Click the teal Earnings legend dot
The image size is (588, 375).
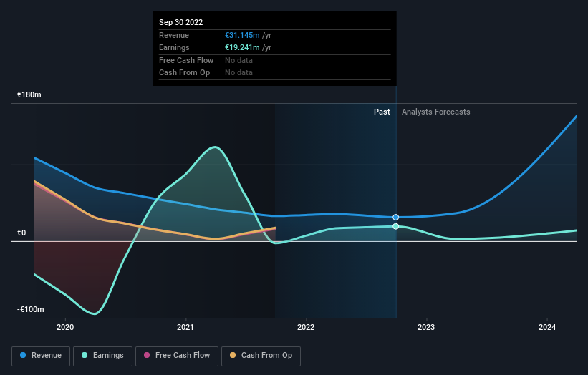tap(85, 355)
